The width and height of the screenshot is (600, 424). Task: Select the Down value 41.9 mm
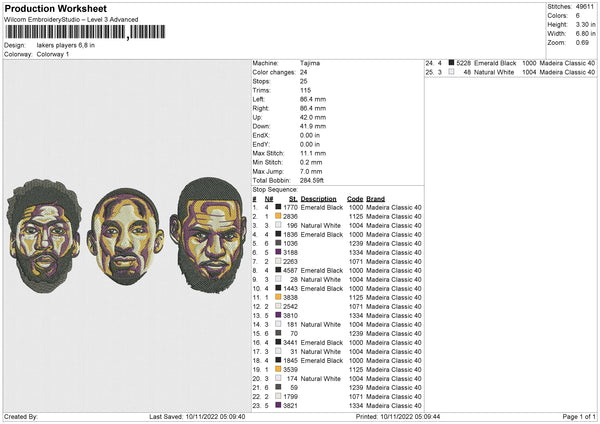(313, 126)
